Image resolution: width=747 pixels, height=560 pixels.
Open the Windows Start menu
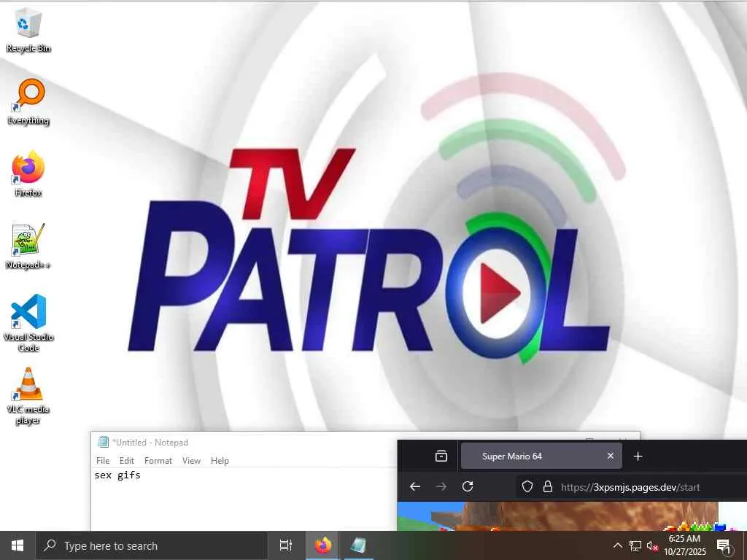pos(18,545)
